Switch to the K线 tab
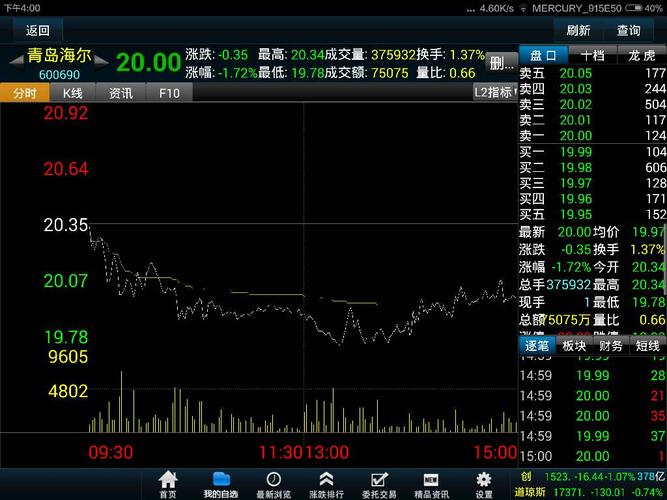This screenshot has height=500, width=667. (73, 93)
